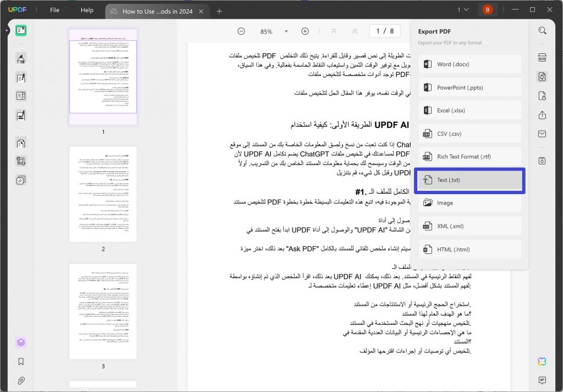Viewport: 563px width, 392px height.
Task: Open the Organize Pages tool
Action: [20, 142]
